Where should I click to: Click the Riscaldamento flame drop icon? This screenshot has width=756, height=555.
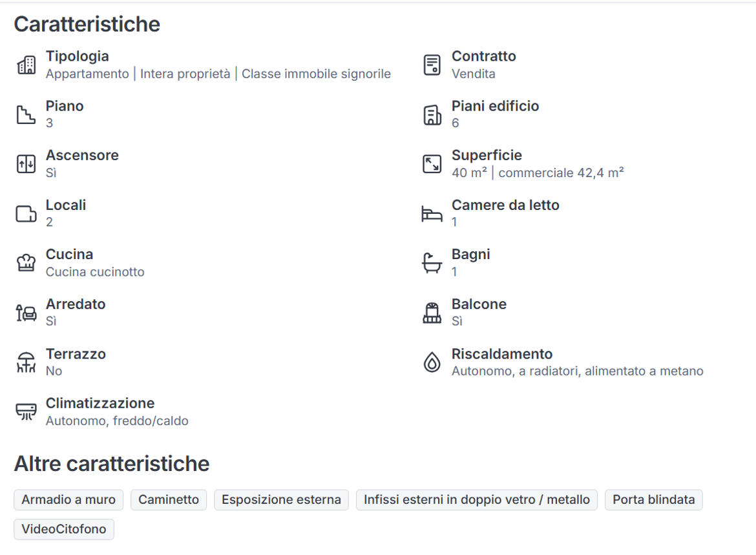(432, 362)
